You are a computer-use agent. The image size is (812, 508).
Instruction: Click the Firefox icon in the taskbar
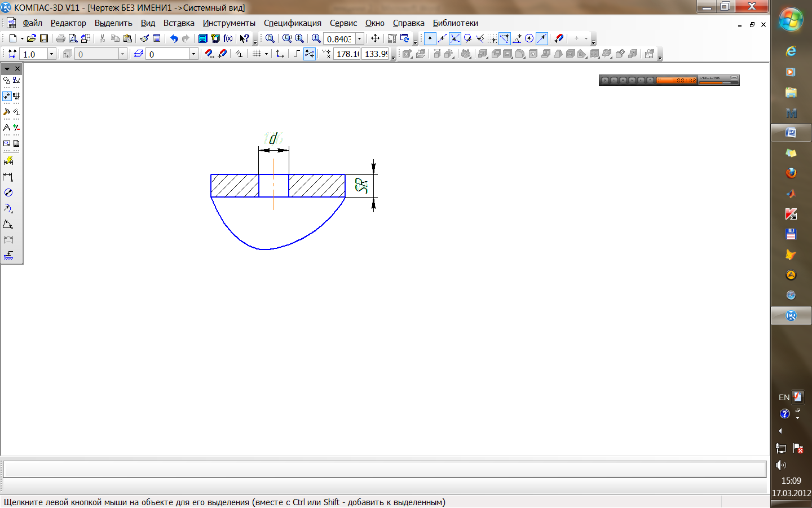(x=791, y=173)
